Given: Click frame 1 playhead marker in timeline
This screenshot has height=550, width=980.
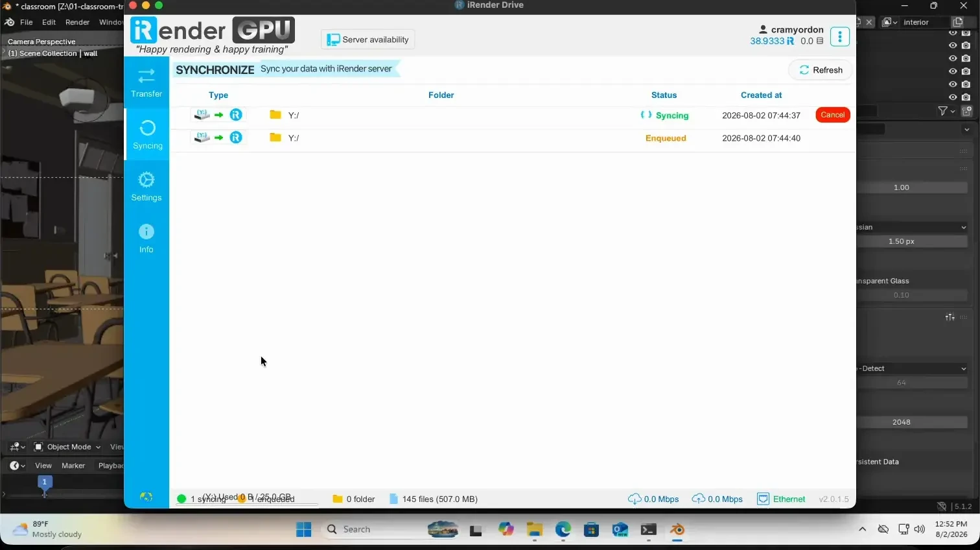Looking at the screenshot, I should 44,483.
